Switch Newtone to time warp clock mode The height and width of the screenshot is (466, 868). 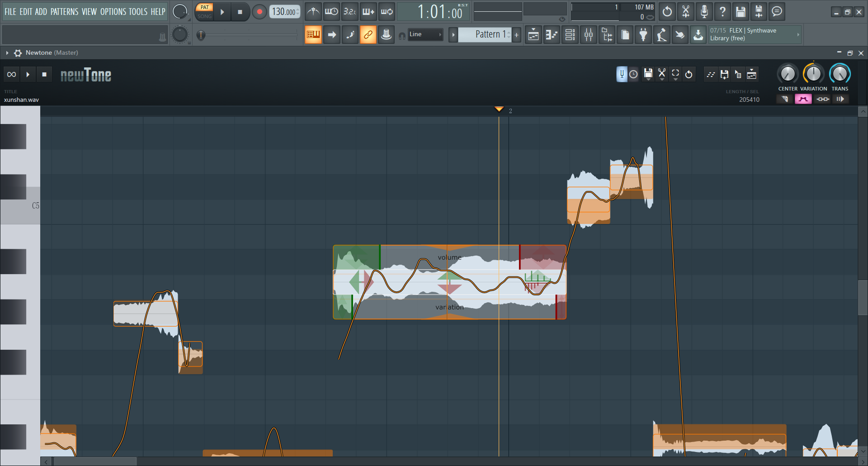coord(633,74)
